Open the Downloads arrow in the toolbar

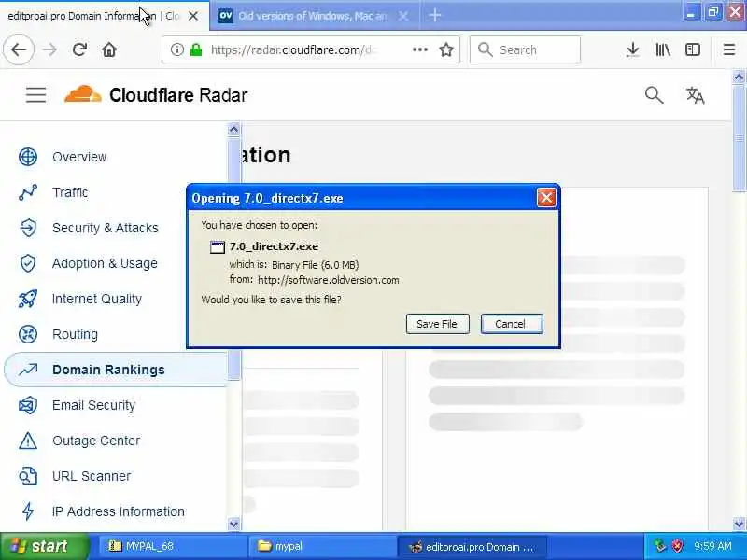633,49
